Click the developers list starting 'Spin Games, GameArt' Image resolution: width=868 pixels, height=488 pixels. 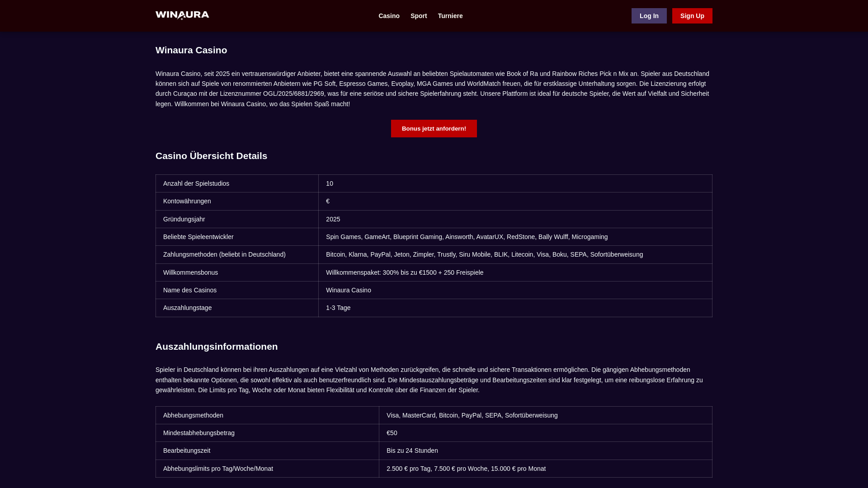515,237
